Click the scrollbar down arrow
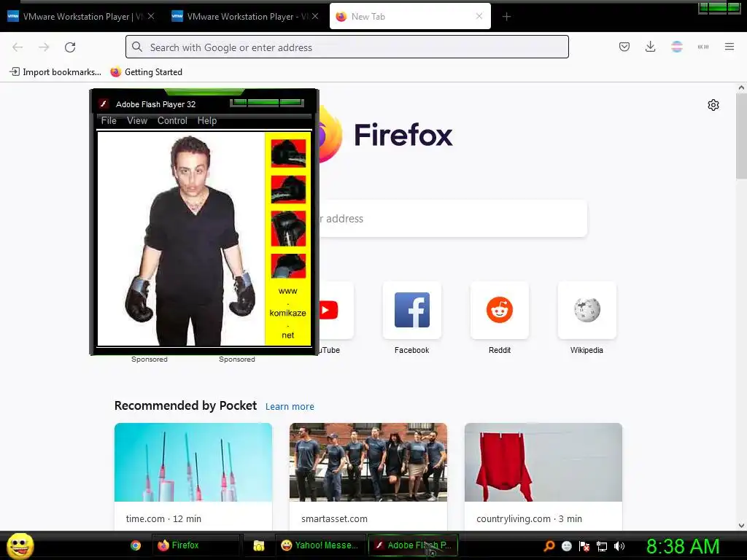Screen dimensions: 747x560 click(741, 526)
